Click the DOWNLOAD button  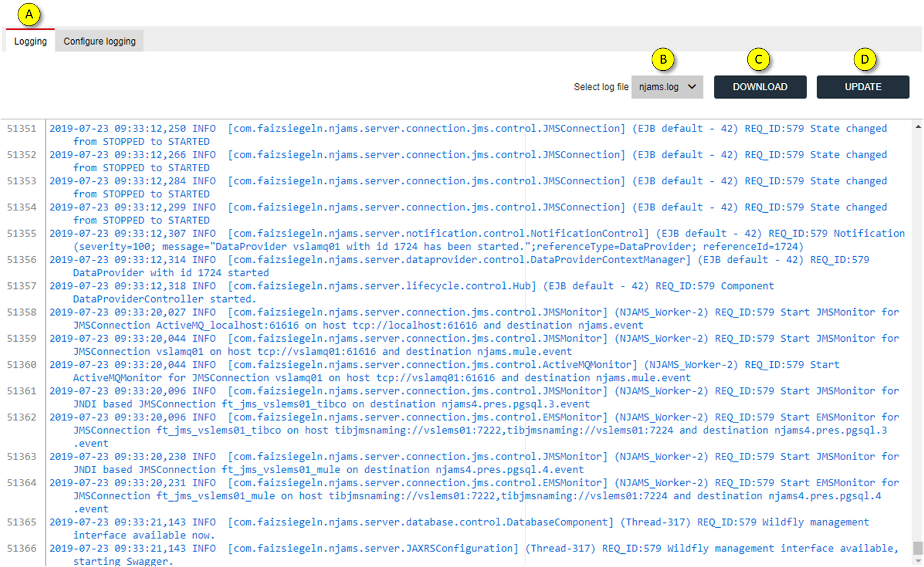point(760,87)
